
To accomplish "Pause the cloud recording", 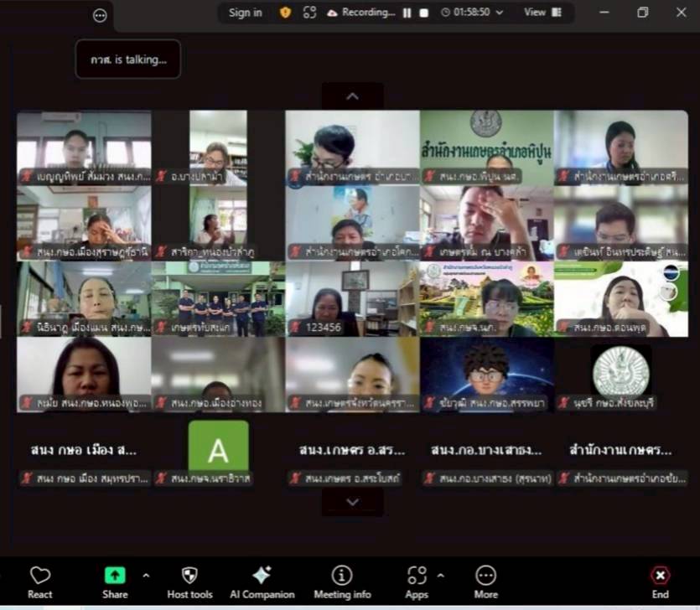I will click(407, 13).
